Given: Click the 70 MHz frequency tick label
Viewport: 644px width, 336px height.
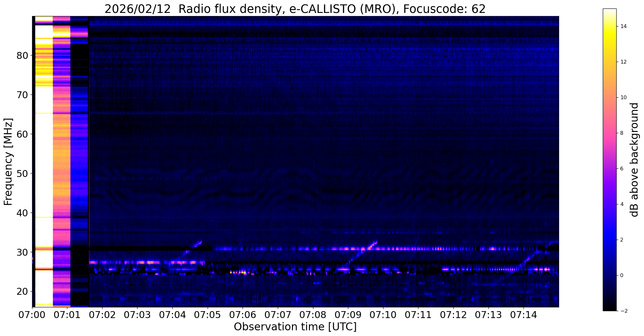Looking at the screenshot, I should point(22,95).
